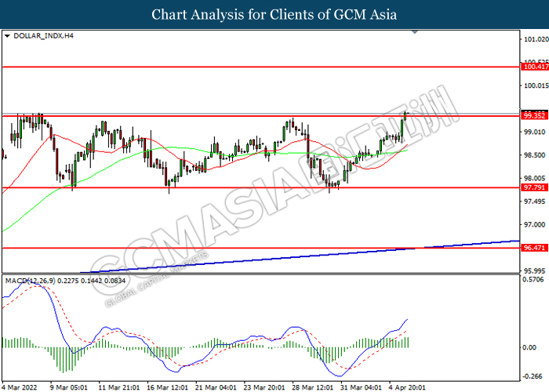This screenshot has height=392, width=549.
Task: Click the 99.010 price axis value
Action: point(534,132)
